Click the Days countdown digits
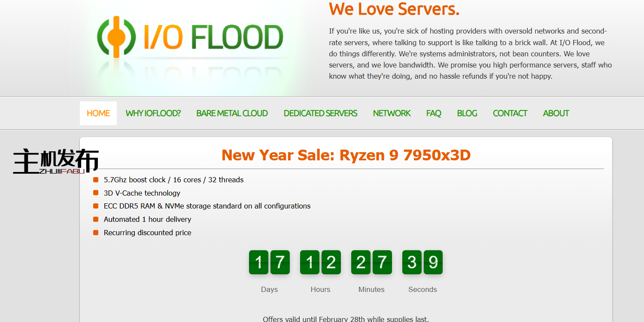The image size is (644, 322). (269, 262)
